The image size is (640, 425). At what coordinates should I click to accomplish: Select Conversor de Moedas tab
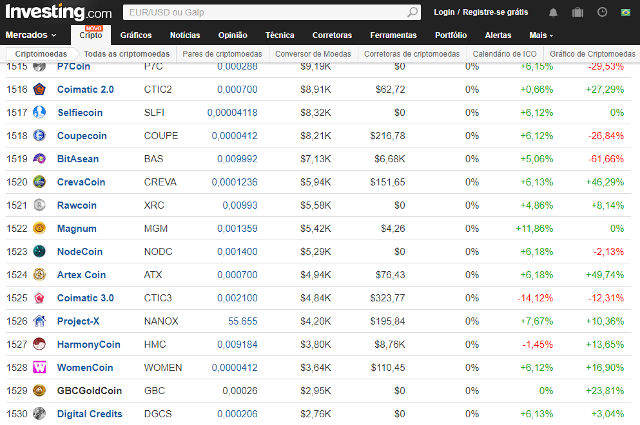click(313, 54)
